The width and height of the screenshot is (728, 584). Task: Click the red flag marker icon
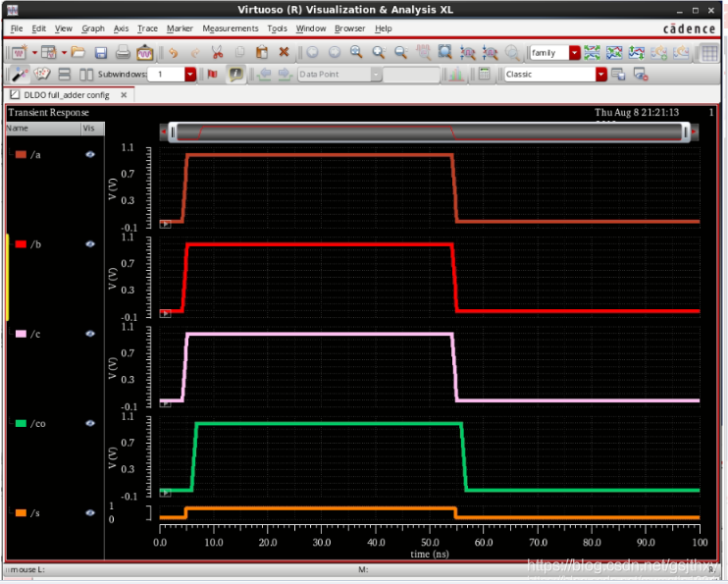point(212,74)
